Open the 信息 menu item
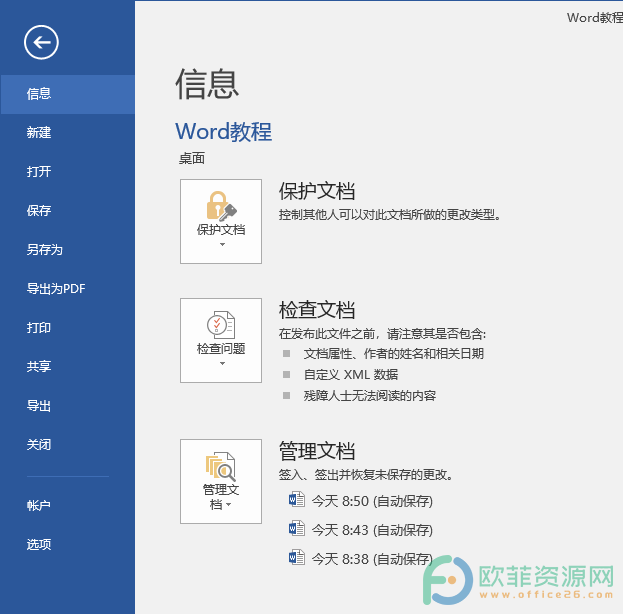 click(68, 94)
